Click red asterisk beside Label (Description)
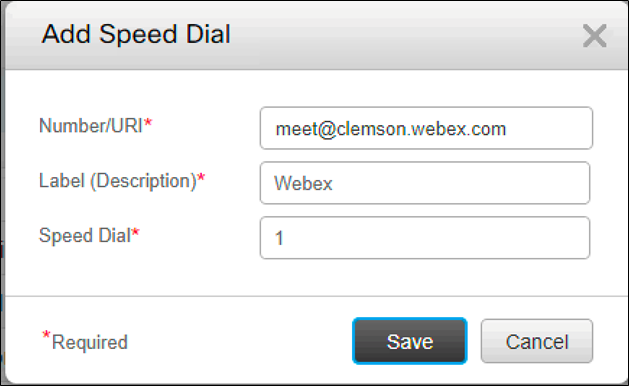This screenshot has width=629, height=386. click(x=201, y=177)
